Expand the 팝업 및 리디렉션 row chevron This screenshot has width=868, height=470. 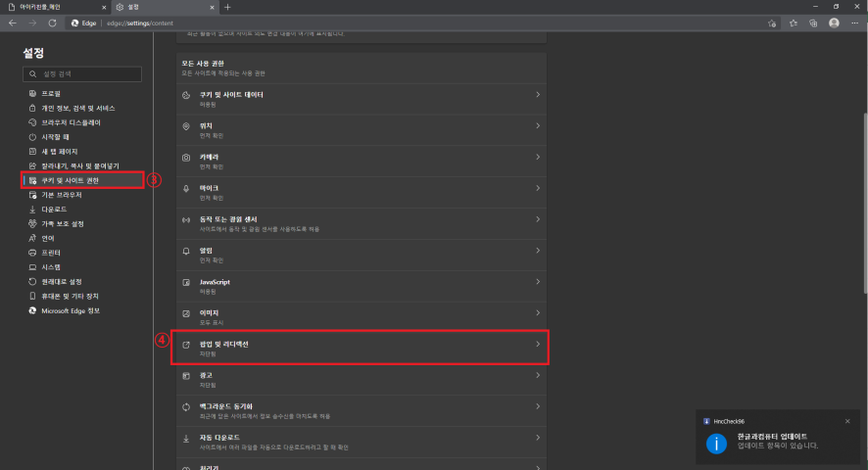pos(538,345)
